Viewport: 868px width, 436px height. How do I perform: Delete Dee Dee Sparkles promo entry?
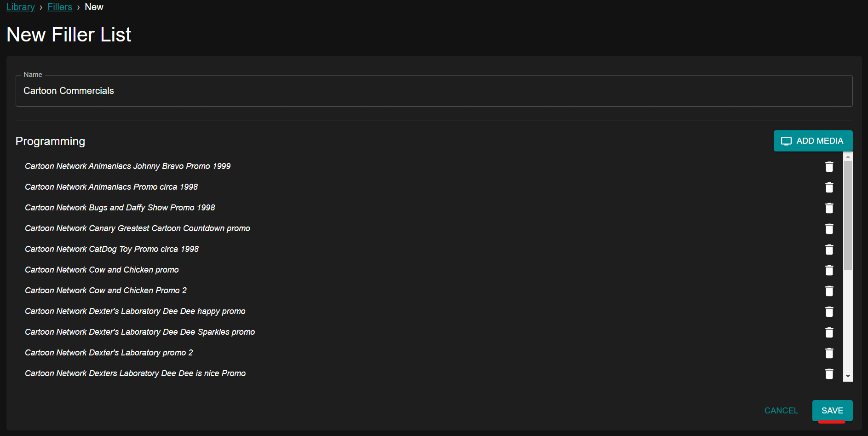[829, 332]
